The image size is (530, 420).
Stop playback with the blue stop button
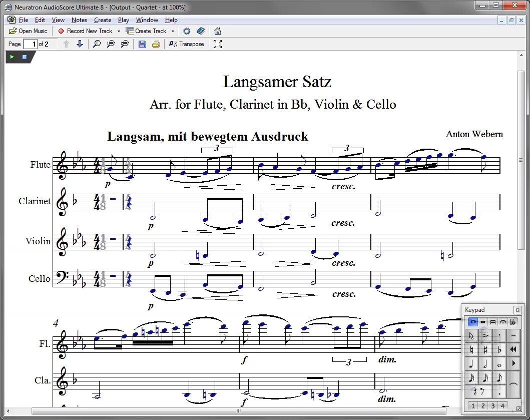25,57
